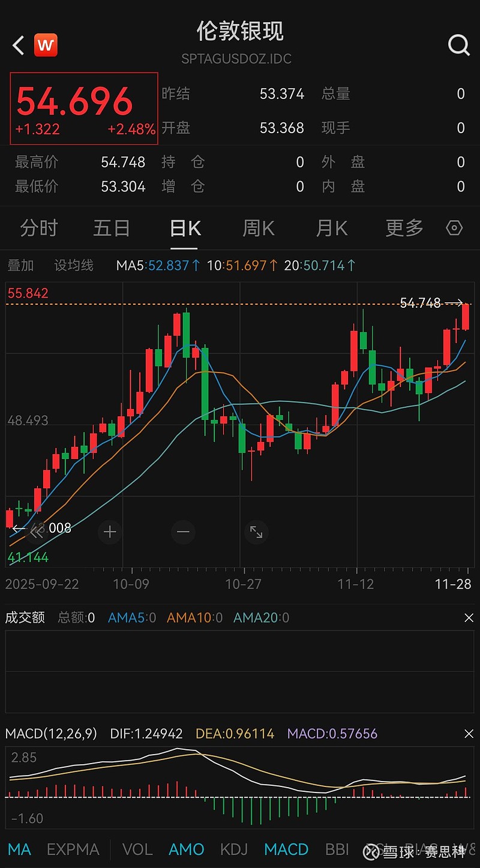480x868 pixels.
Task: Switch to the 分时 tab
Action: (39, 229)
